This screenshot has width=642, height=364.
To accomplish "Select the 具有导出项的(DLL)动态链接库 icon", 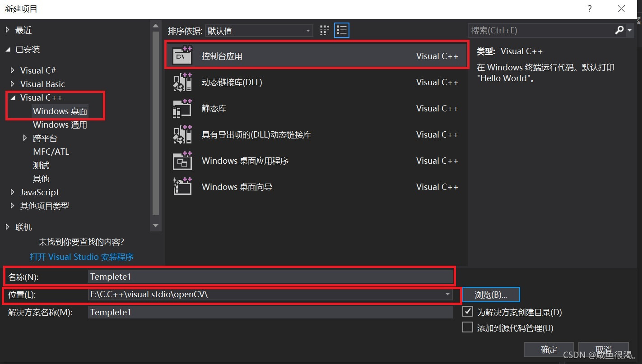I will pos(182,134).
